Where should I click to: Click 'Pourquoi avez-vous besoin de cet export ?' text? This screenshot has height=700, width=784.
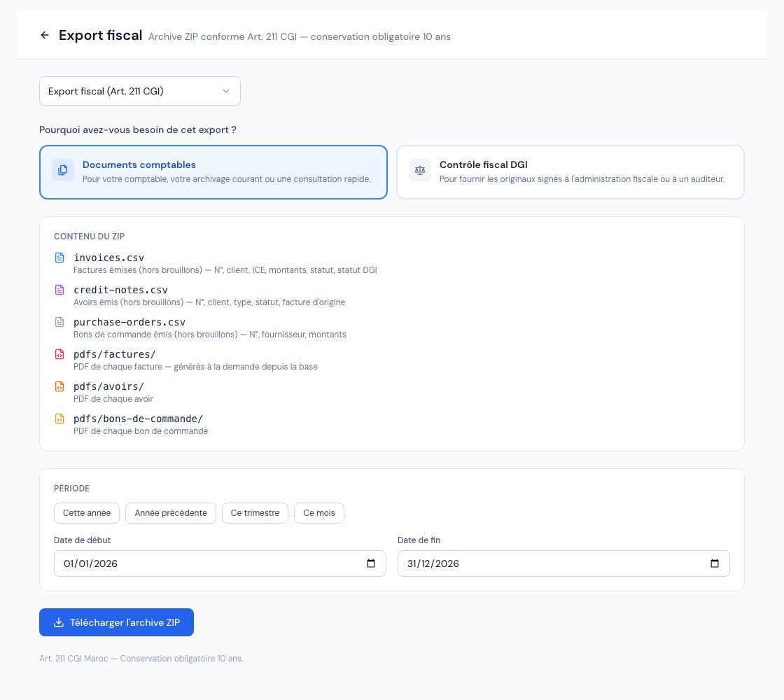click(137, 130)
